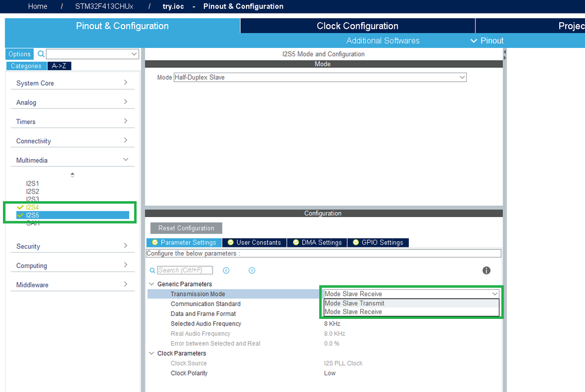Choose Mode Slave Receive list option
585x392 pixels.
click(411, 312)
